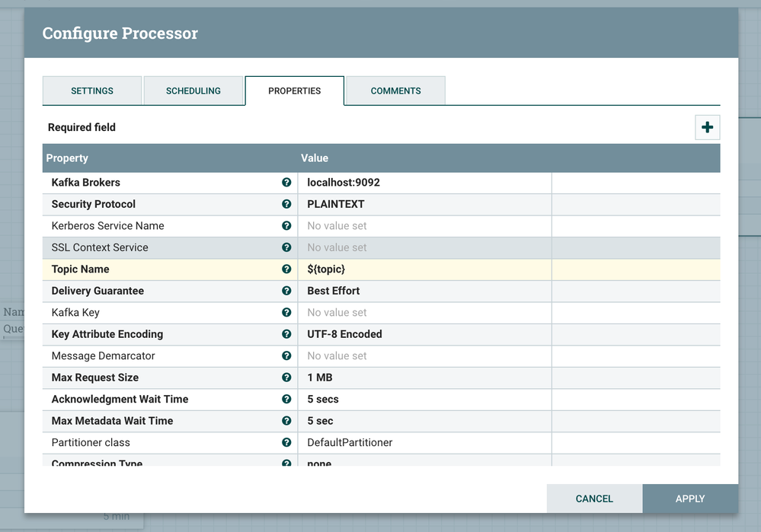Open Delivery Guarantee Best Effort value selector
Screen dimensions: 761x532
424,291
